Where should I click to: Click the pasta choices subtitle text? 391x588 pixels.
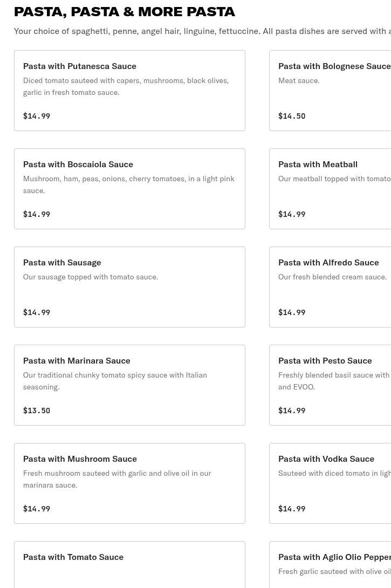pyautogui.click(x=202, y=31)
